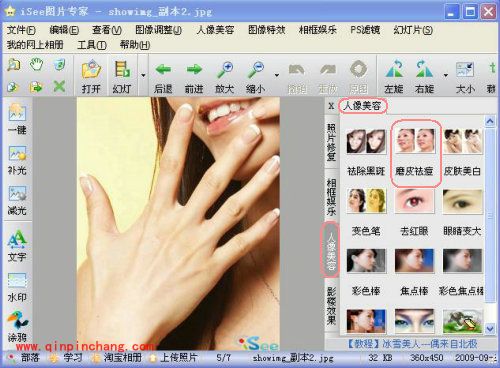
Task: Click 学习 in the status bar
Action: (72, 358)
